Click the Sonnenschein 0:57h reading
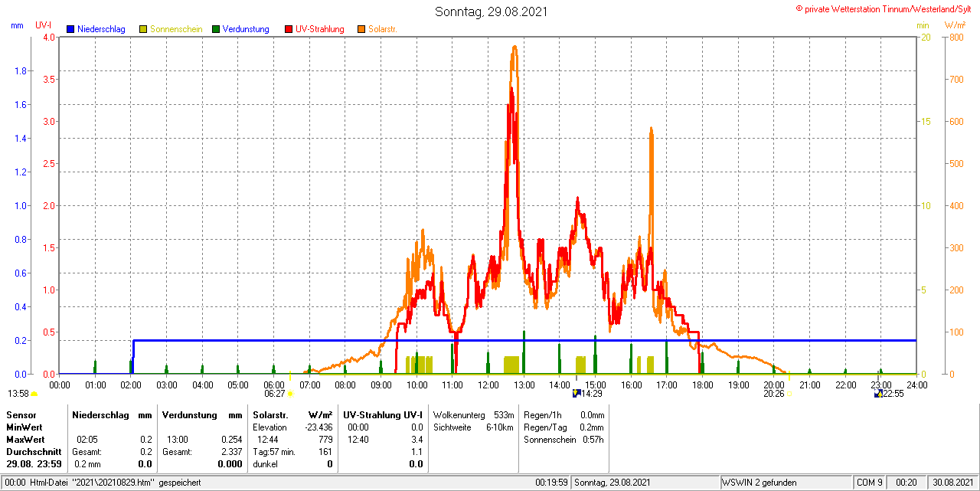 (x=564, y=440)
